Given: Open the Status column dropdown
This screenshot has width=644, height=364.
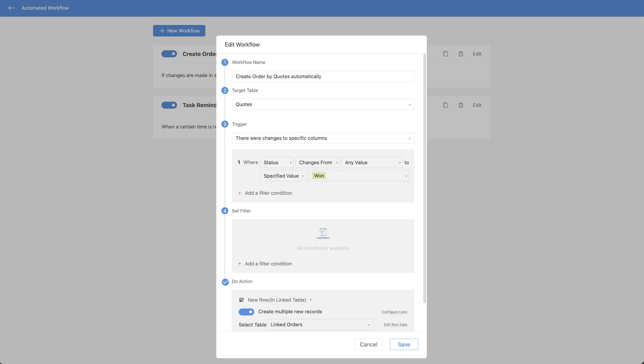Looking at the screenshot, I should (277, 162).
